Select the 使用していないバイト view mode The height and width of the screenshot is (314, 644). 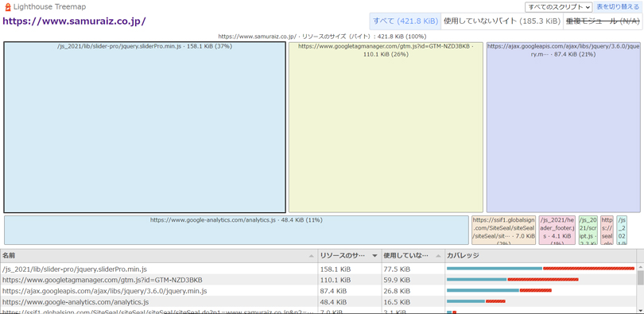click(x=502, y=21)
